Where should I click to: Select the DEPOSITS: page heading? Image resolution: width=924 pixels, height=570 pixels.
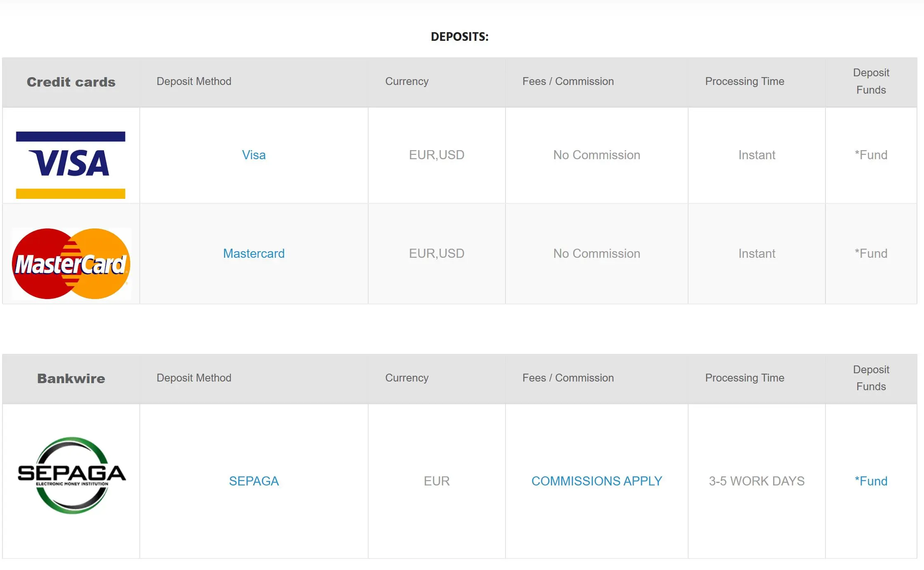coord(460,37)
